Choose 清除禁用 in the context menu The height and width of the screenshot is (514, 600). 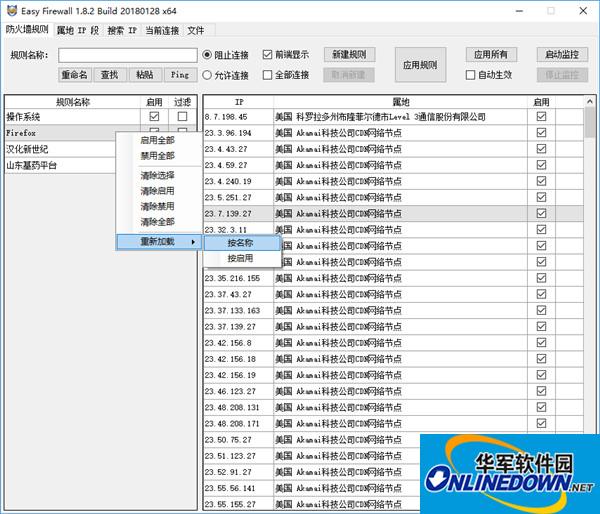click(158, 206)
